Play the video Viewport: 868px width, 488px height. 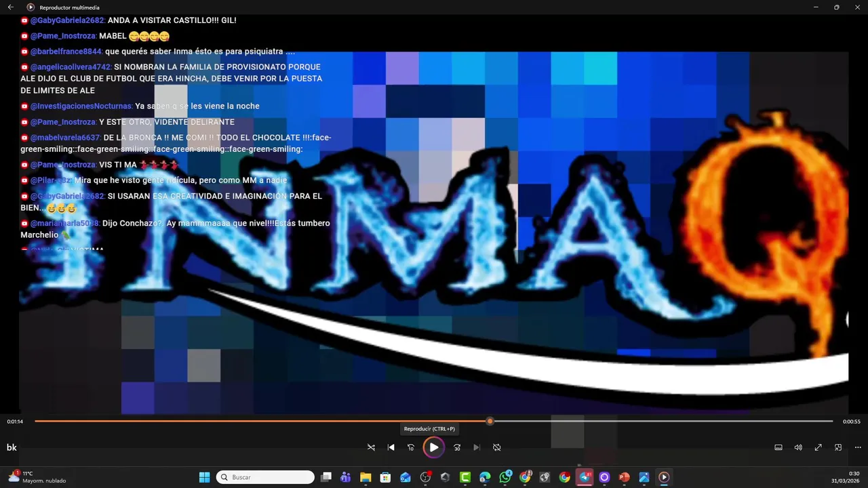[433, 447]
